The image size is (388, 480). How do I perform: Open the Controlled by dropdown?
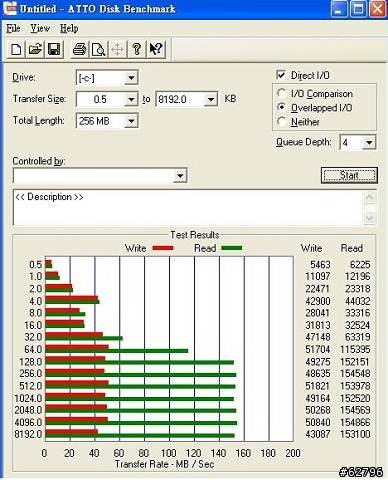(x=180, y=176)
